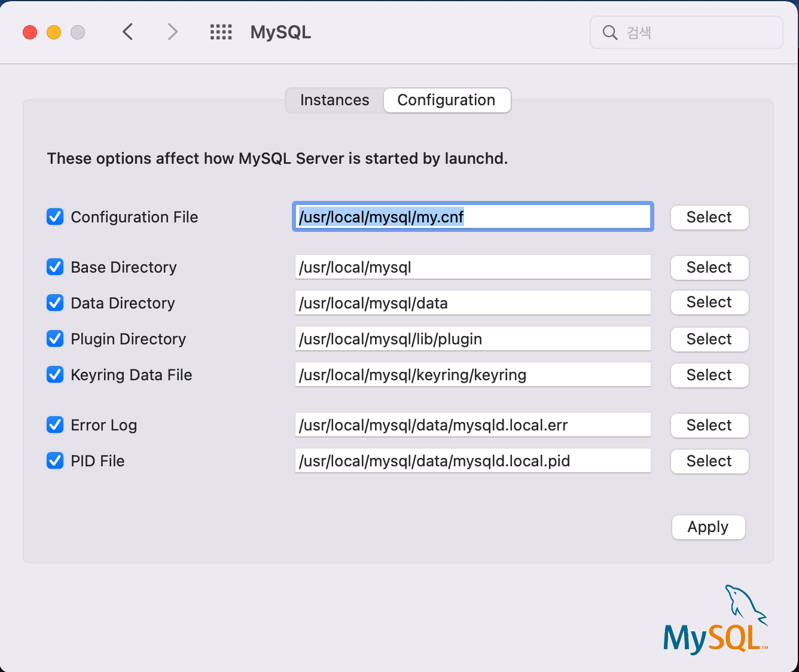Click the search magnifier icon
Screen dimensions: 799x672
pos(609,32)
